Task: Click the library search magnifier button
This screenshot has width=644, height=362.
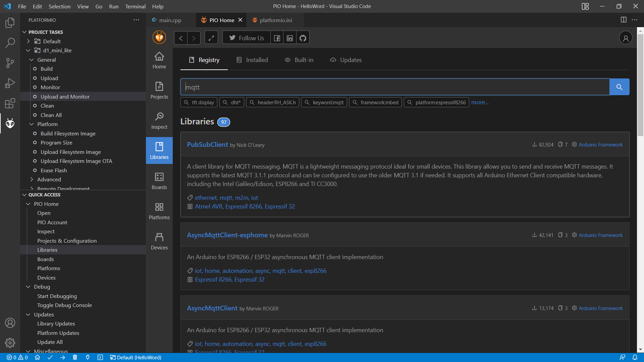Action: [620, 87]
